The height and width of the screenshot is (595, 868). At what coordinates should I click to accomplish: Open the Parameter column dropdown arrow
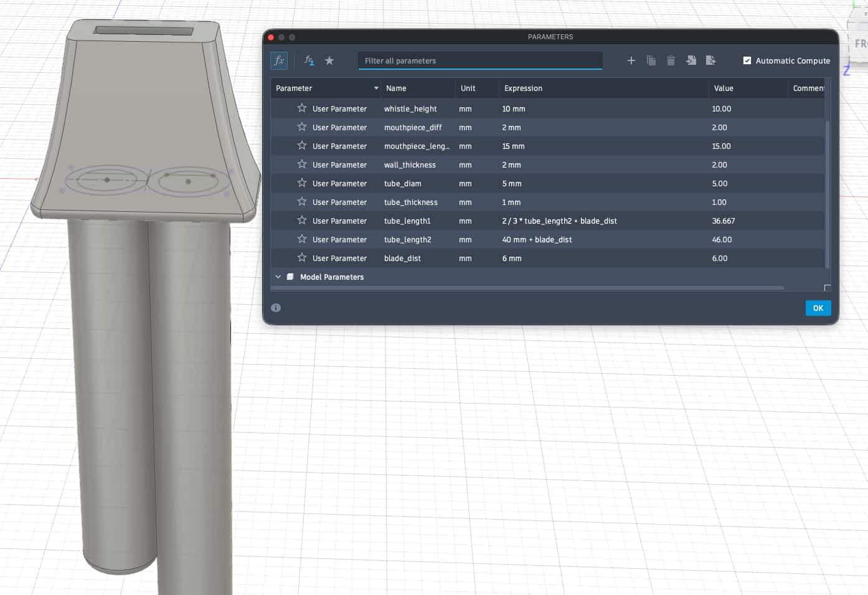(376, 88)
